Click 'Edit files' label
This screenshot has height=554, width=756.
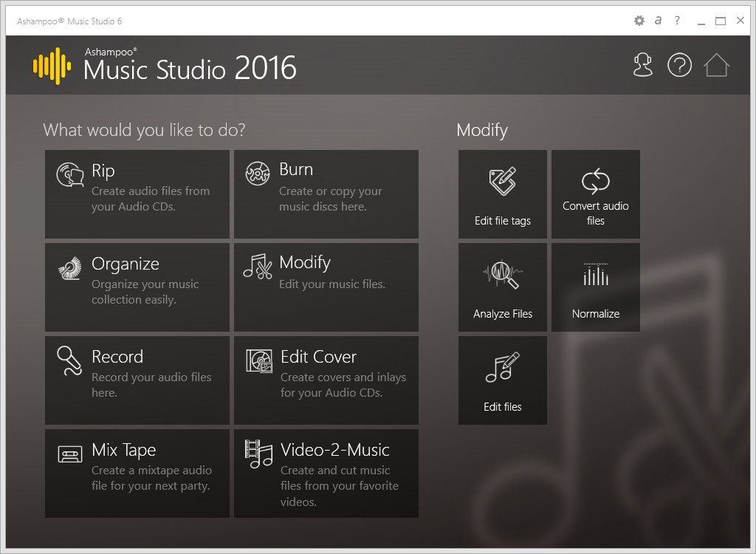coord(502,407)
